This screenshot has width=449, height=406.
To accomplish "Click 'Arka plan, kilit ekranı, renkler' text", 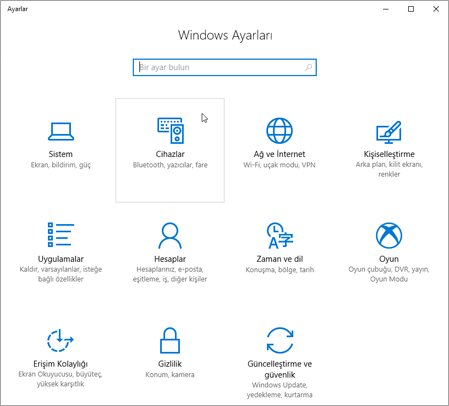I will (x=389, y=169).
